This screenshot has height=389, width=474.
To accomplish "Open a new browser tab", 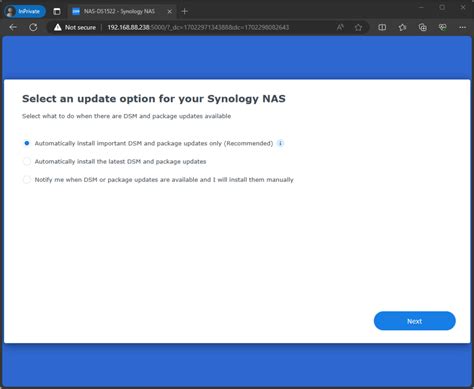I will pyautogui.click(x=184, y=11).
